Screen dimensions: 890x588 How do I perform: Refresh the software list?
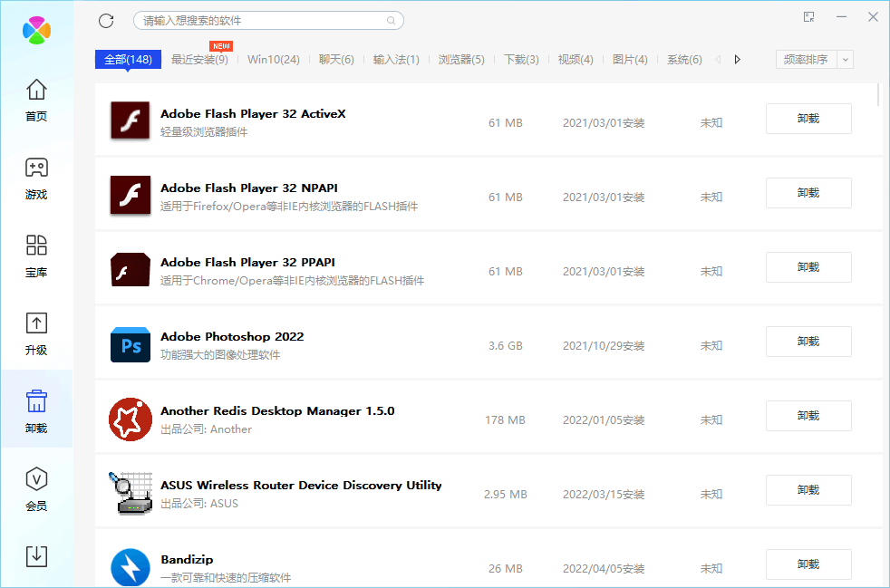click(106, 21)
